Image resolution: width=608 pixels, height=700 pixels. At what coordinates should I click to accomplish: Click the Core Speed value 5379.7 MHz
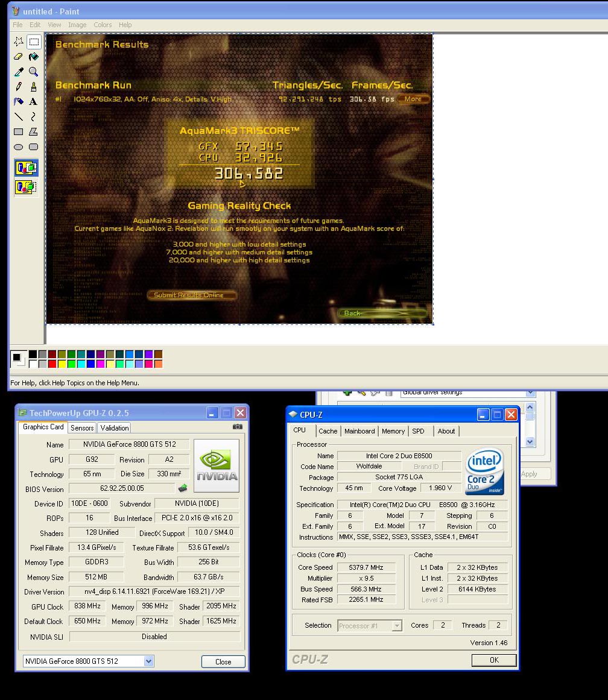tap(366, 567)
